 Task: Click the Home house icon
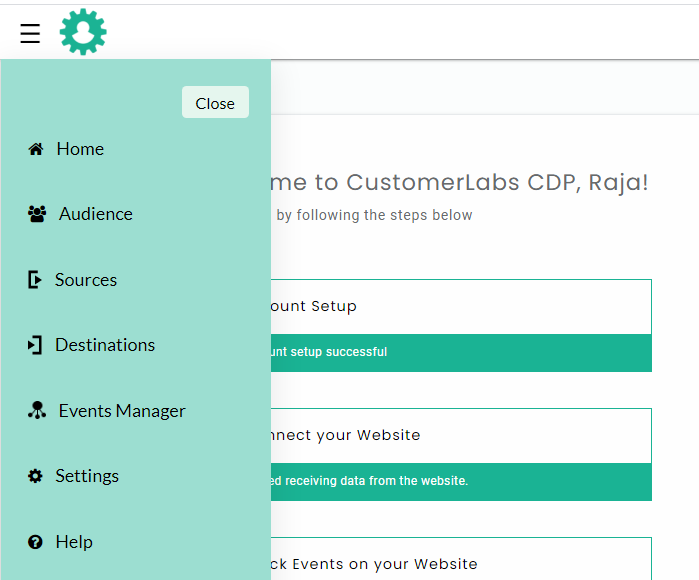coord(36,149)
